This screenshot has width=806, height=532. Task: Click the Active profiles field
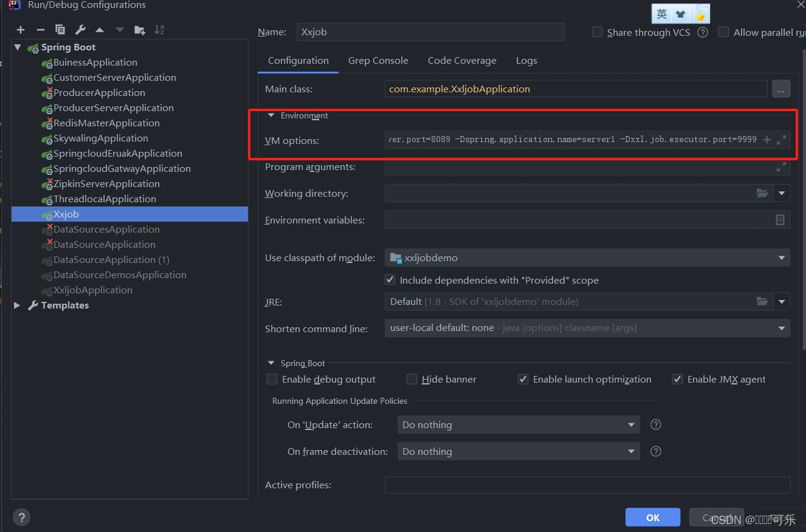click(x=587, y=485)
